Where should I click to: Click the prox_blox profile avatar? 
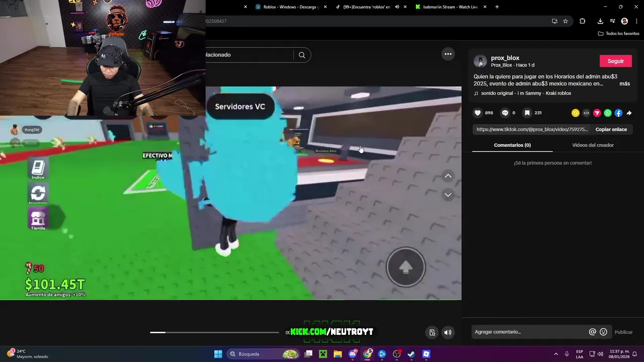(480, 61)
